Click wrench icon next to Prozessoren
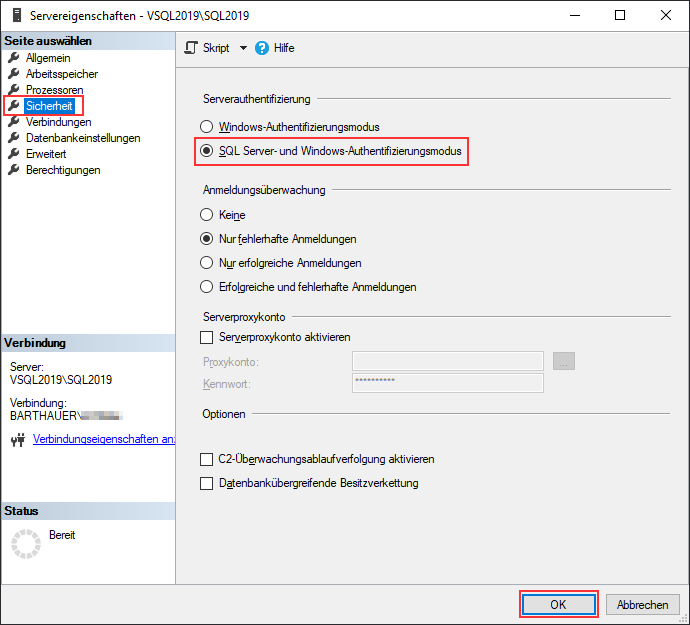The width and height of the screenshot is (690, 625). click(x=13, y=90)
